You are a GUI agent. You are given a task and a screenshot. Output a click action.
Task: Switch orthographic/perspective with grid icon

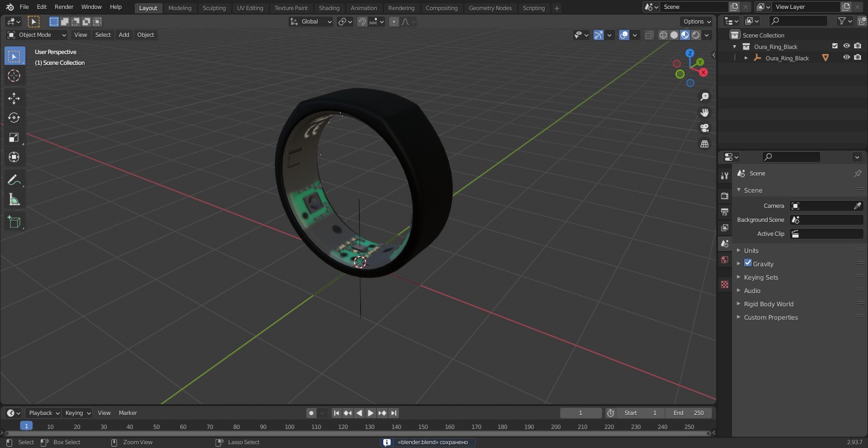[704, 144]
